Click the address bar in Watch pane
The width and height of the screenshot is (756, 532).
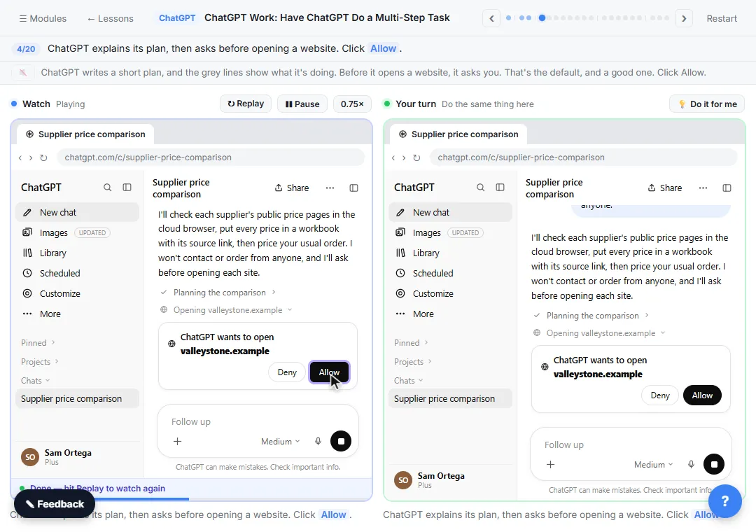coord(211,157)
